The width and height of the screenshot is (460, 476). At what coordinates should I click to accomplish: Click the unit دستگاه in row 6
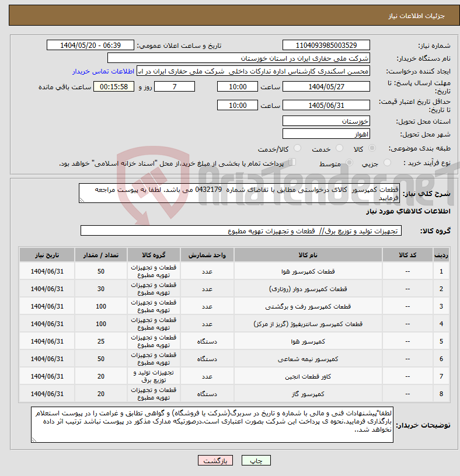click(x=207, y=359)
